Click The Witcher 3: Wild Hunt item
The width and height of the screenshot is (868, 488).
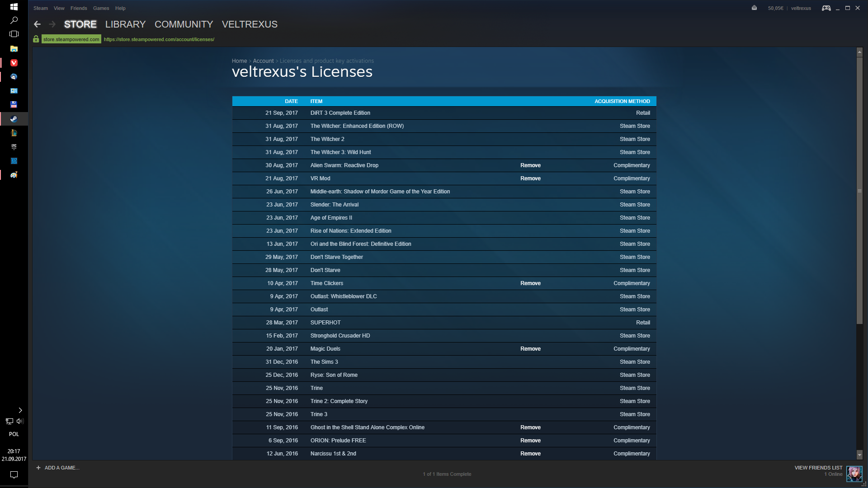340,152
